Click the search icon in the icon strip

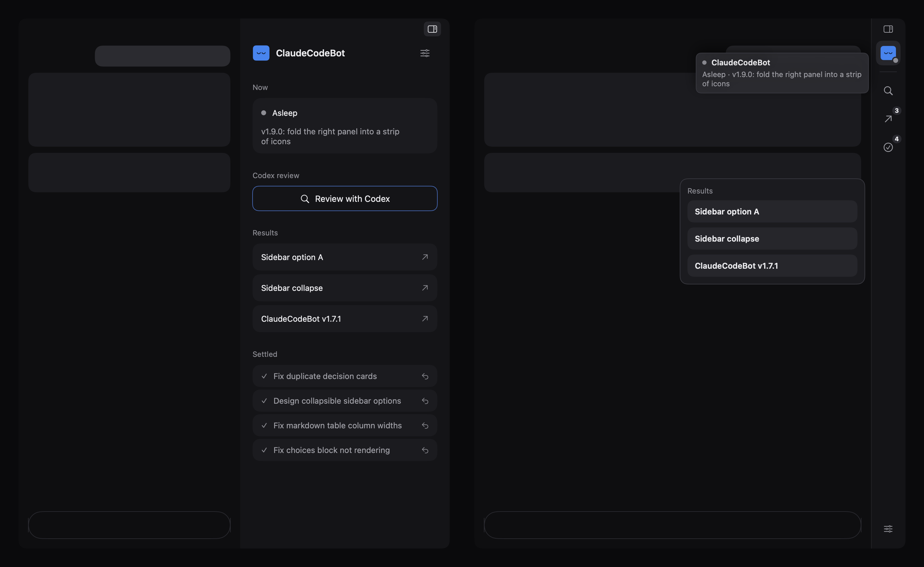click(888, 91)
